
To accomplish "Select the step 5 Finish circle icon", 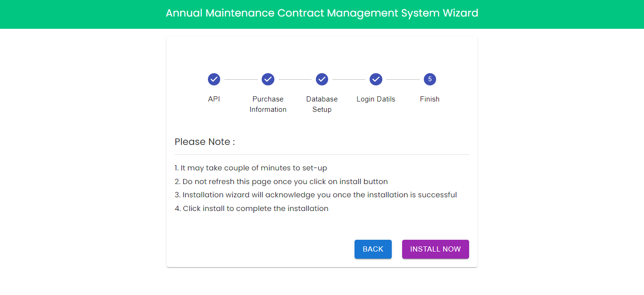I will (430, 79).
